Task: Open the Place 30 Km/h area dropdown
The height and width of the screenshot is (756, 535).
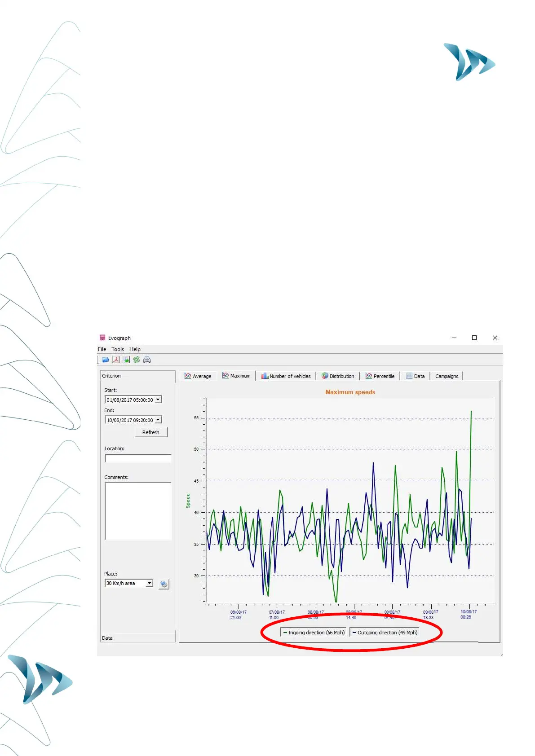Action: pyautogui.click(x=150, y=583)
